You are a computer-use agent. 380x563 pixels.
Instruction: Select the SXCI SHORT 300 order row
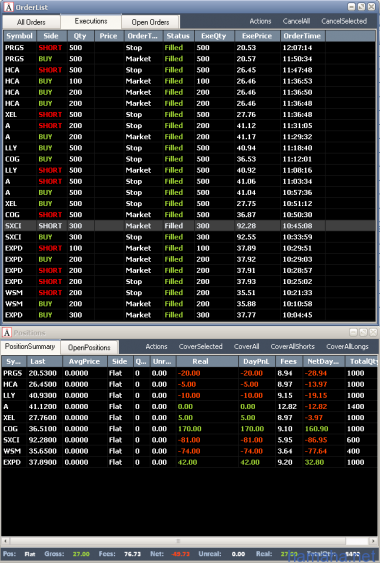click(x=189, y=226)
